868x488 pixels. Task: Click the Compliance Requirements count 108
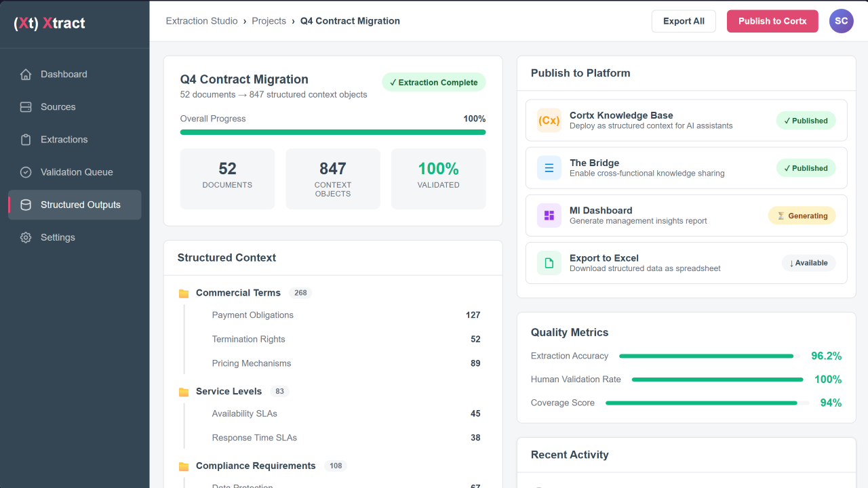coord(336,466)
